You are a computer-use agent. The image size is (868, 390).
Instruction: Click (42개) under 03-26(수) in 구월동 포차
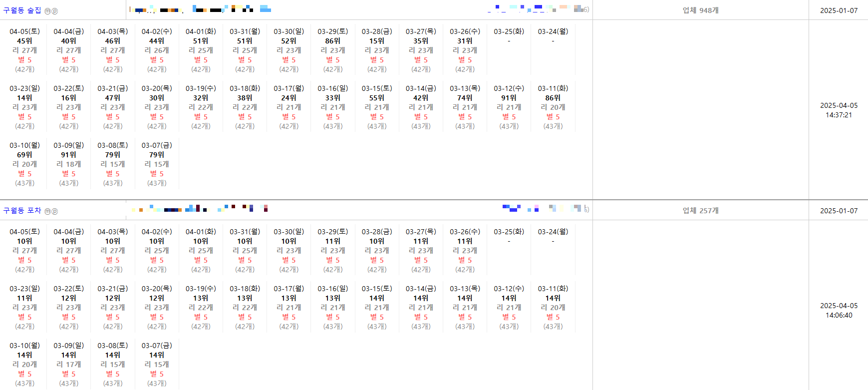[x=465, y=270]
